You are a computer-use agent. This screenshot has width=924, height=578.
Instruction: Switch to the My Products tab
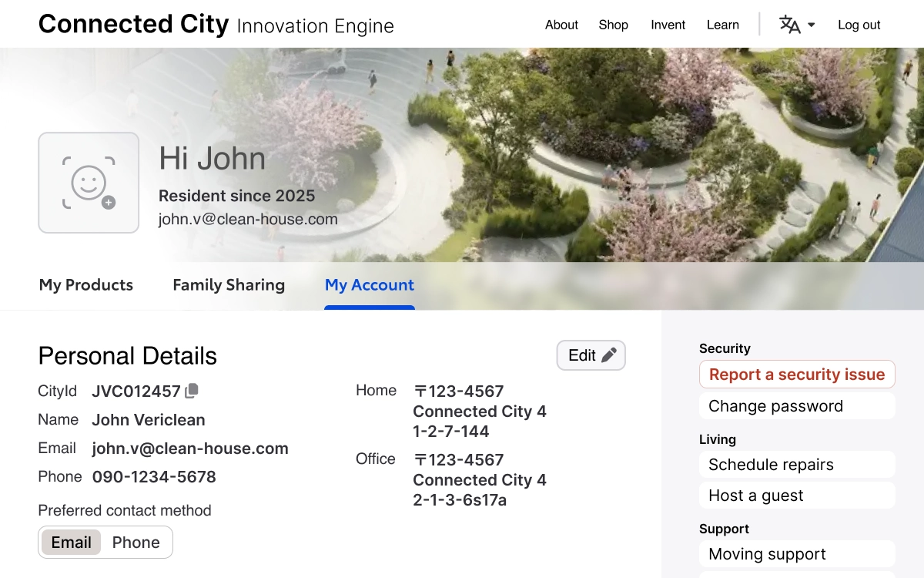pos(86,285)
